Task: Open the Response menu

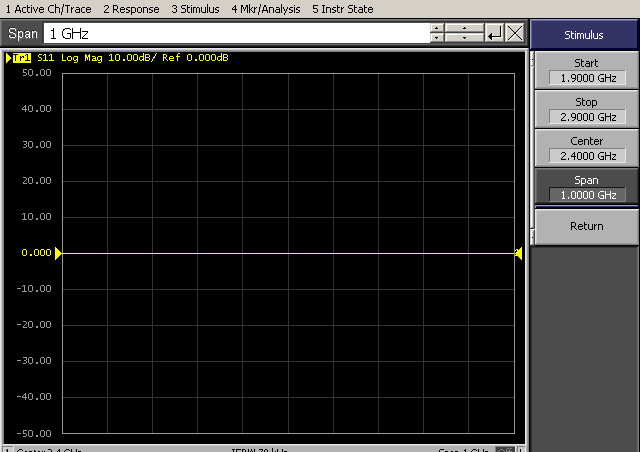Action: point(131,9)
